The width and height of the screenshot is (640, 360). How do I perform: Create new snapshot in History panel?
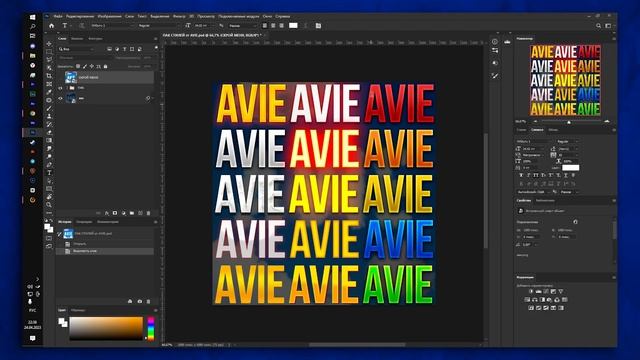pyautogui.click(x=140, y=301)
